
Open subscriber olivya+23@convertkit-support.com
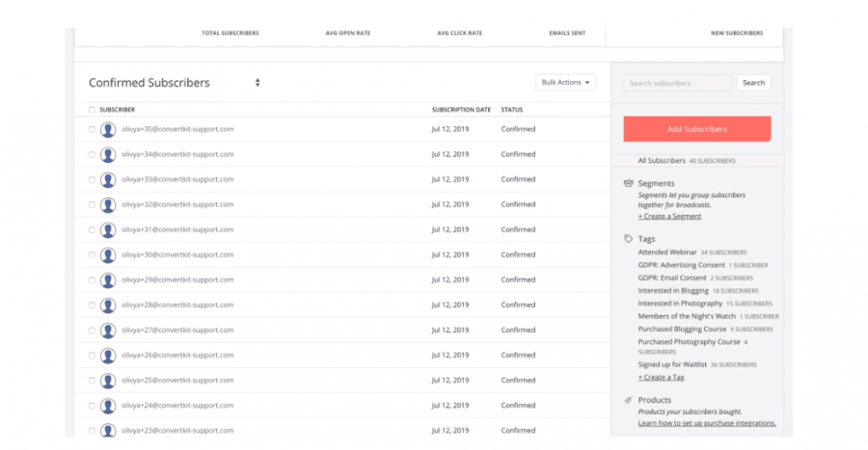[177, 431]
